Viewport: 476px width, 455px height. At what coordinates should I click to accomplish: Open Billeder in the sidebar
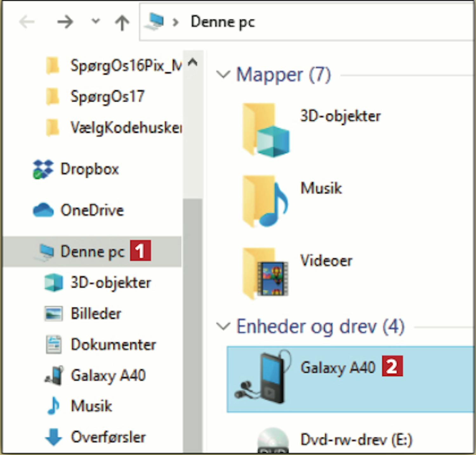pyautogui.click(x=96, y=314)
